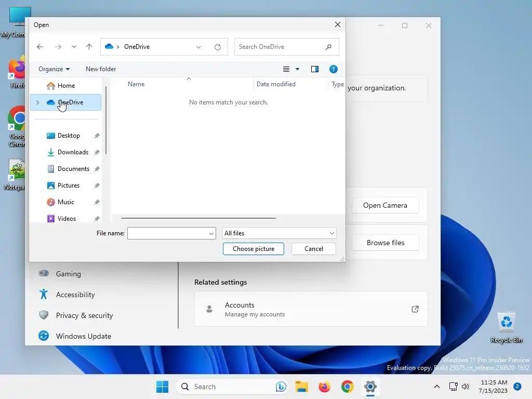Open the File name dropdown arrow
The image size is (532, 399).
click(x=211, y=233)
